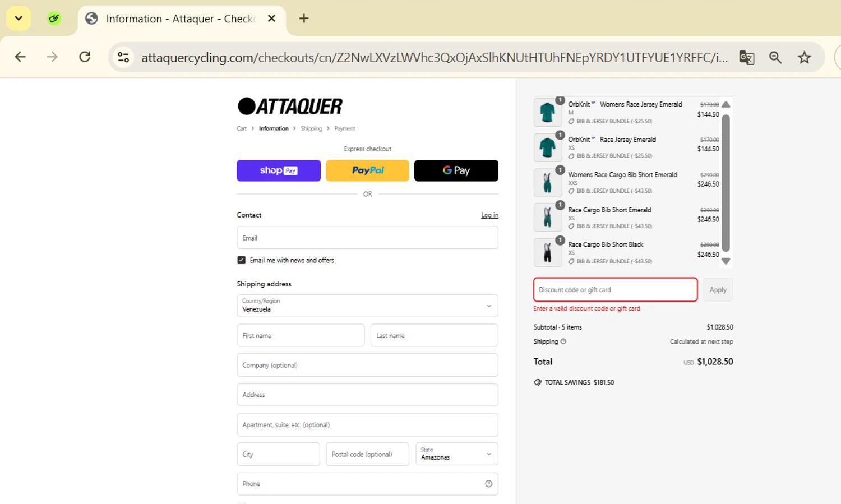Click the Apply discount button
841x504 pixels.
pyautogui.click(x=718, y=290)
